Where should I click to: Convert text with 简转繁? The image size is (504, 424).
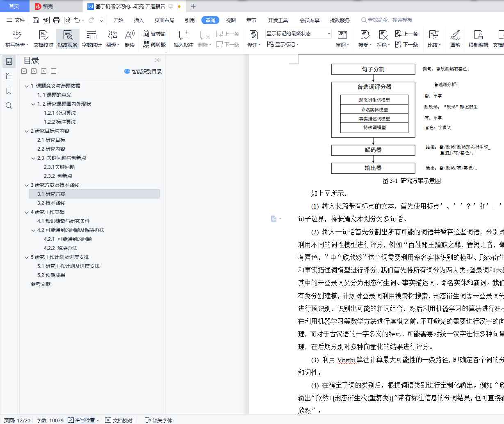pos(154,45)
